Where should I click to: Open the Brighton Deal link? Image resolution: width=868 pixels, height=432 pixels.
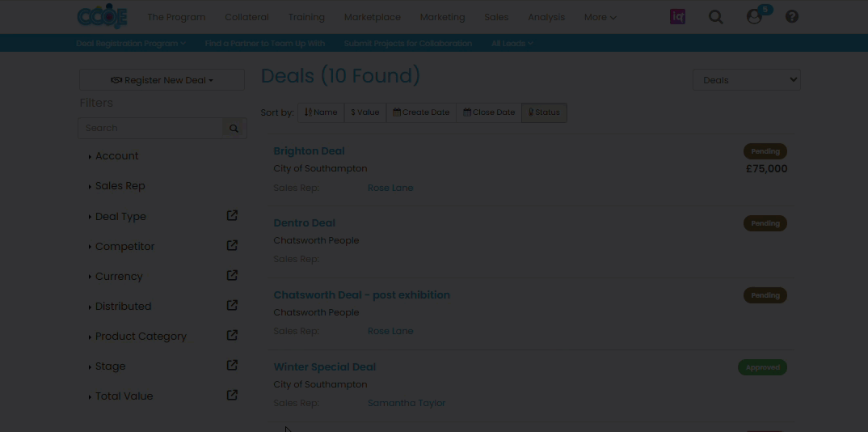[309, 151]
